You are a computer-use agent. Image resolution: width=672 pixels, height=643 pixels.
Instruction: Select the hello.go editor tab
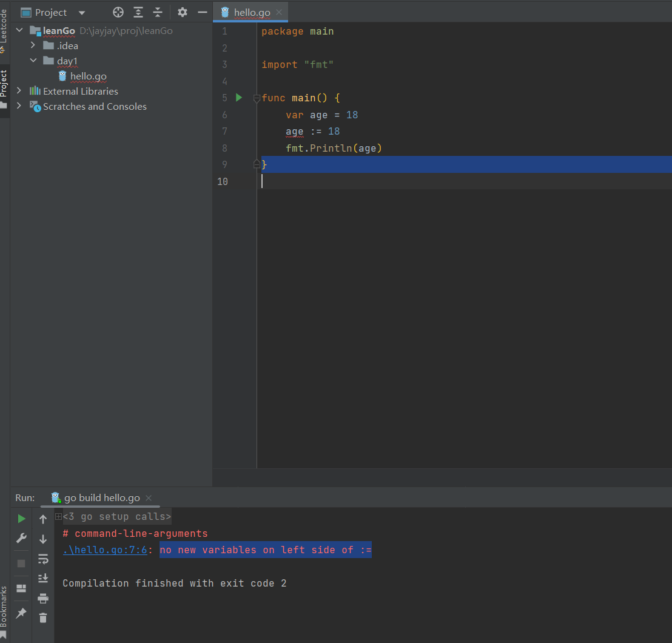251,12
